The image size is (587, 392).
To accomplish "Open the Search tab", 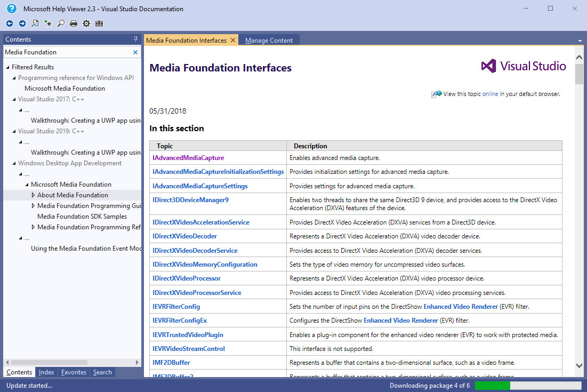I will 102,372.
